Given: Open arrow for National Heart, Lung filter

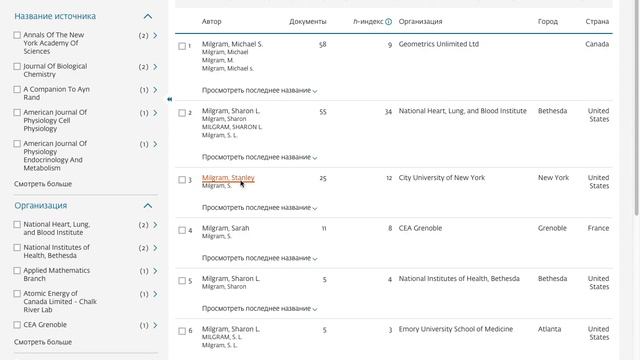Looking at the screenshot, I should coord(155,225).
